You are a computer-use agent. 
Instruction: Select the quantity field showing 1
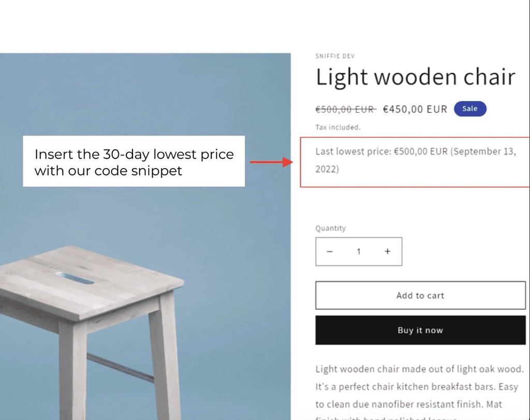click(x=359, y=251)
